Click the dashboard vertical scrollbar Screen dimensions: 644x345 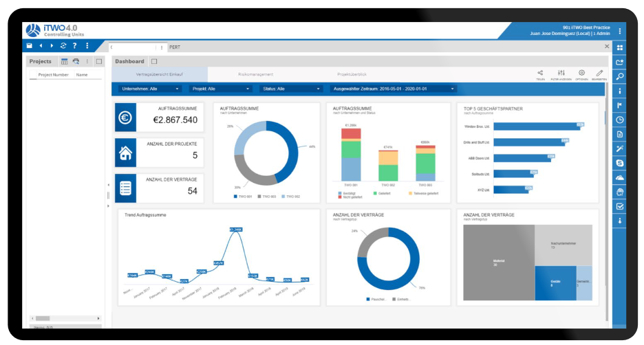(x=607, y=202)
